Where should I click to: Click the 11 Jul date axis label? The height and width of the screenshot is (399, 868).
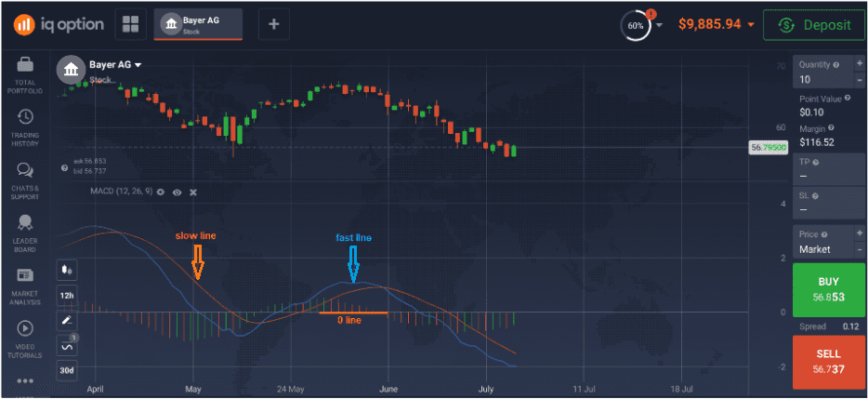pyautogui.click(x=585, y=389)
